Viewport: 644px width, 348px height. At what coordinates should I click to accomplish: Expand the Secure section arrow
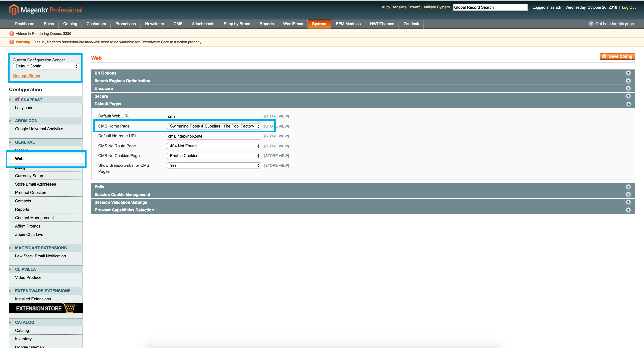pos(628,96)
